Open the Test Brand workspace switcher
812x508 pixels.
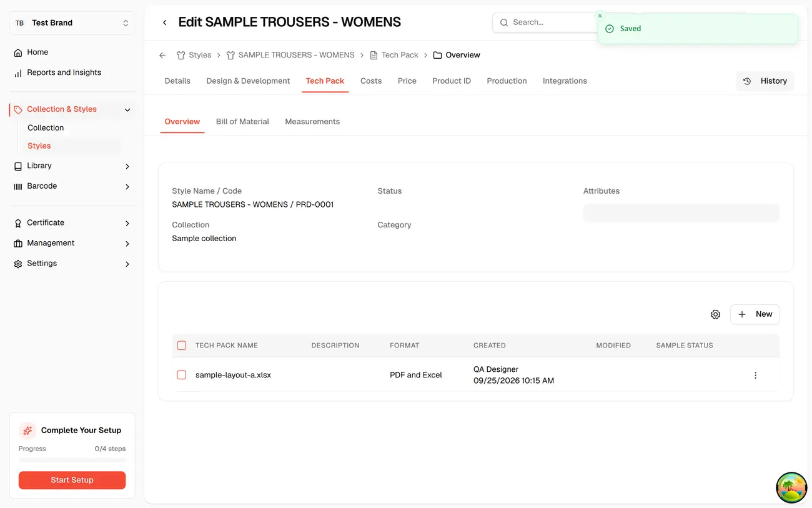click(x=72, y=23)
